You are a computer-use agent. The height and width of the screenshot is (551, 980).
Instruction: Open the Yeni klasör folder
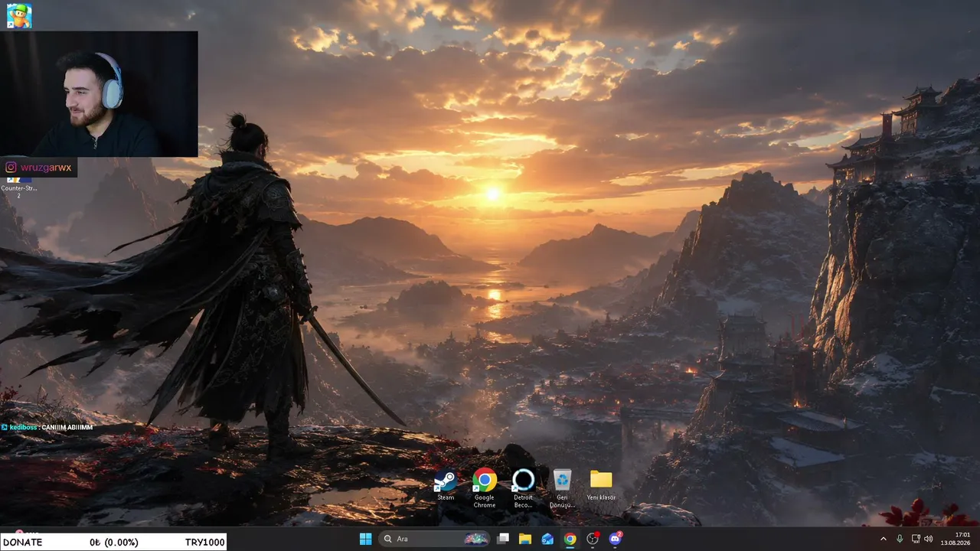coord(601,484)
